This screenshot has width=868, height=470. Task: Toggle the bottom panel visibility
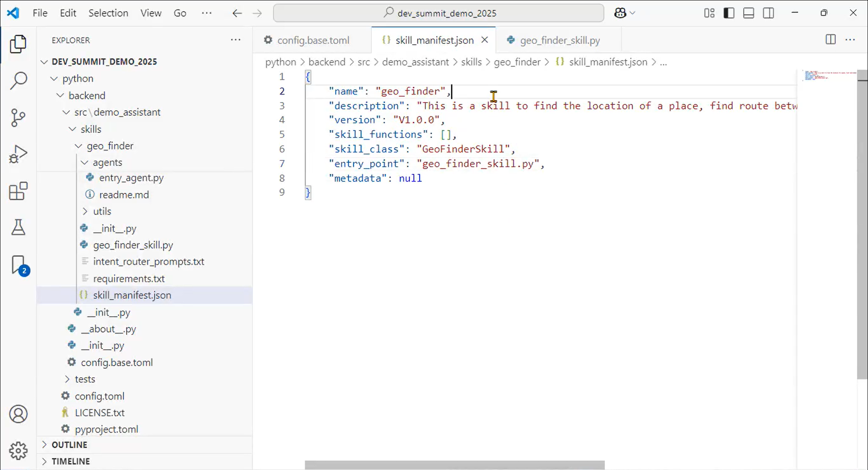749,13
